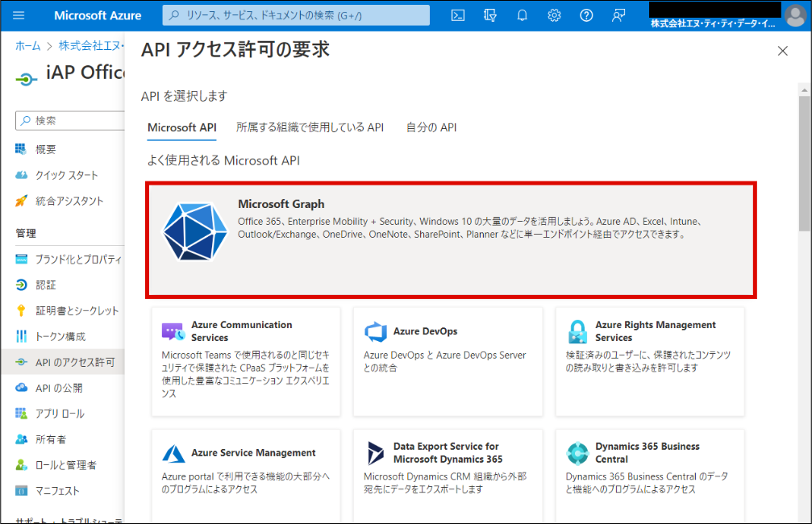Screen dimensions: 812x524
Task: Focus the top resource search box
Action: (295, 15)
